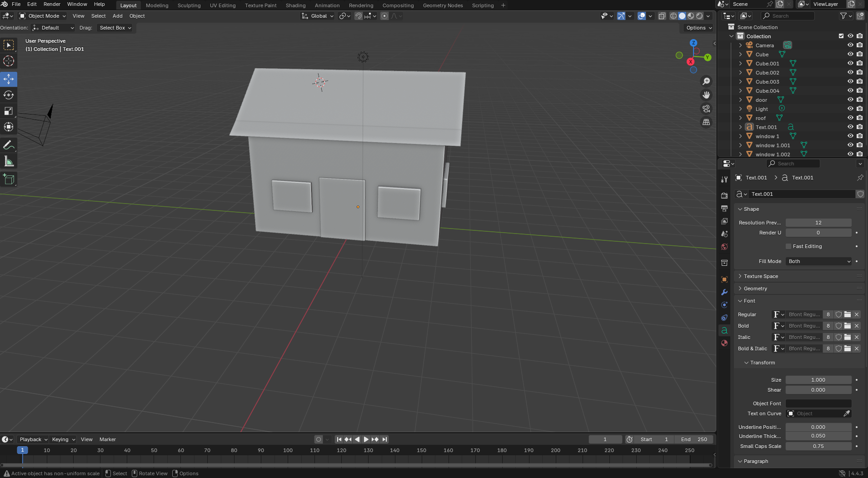The height and width of the screenshot is (478, 868).
Task: Switch to the Modeling workspace tab
Action: (157, 5)
